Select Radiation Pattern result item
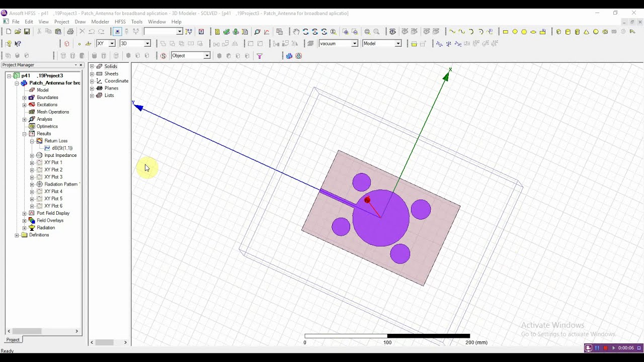 (x=61, y=185)
